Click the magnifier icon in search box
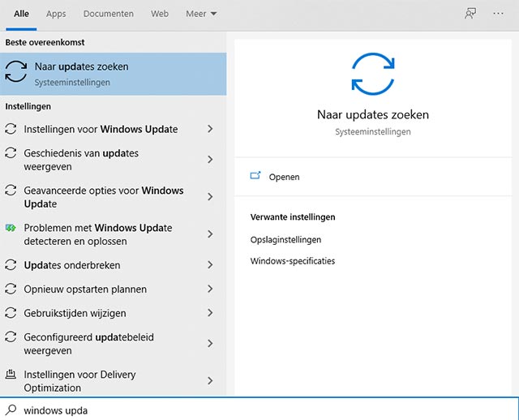Screen dimensions: 519x420 (11, 410)
